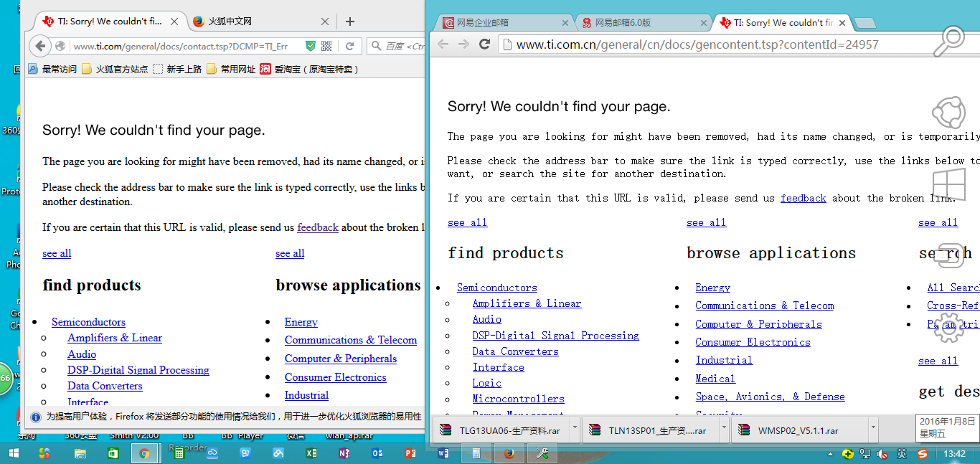Open 常用网址 bookmark folder
Screen dimensions: 980x464
tap(231, 69)
